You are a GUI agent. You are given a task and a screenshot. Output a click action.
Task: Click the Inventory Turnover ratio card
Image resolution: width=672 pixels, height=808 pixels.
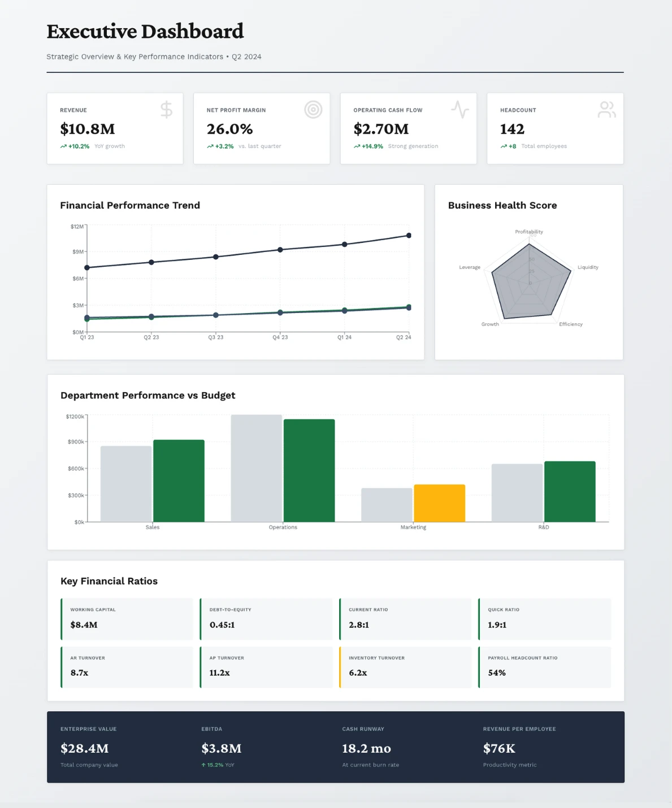tap(405, 667)
